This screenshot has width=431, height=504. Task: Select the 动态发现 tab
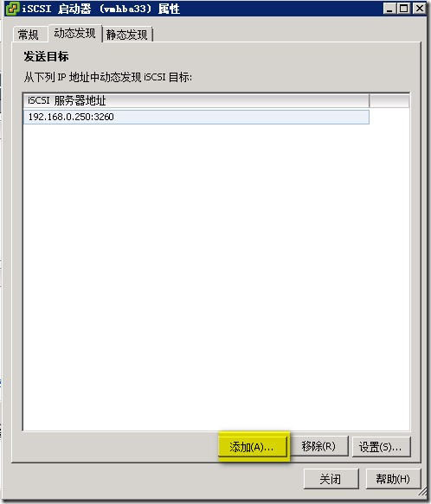(x=74, y=33)
